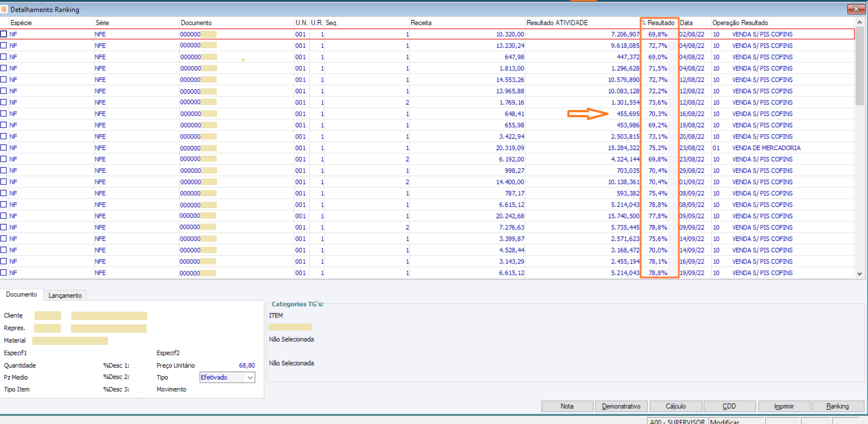Screen dimensions: 868x424
Task: Click the Detalhamento Ranking window icon
Action: (4, 9)
